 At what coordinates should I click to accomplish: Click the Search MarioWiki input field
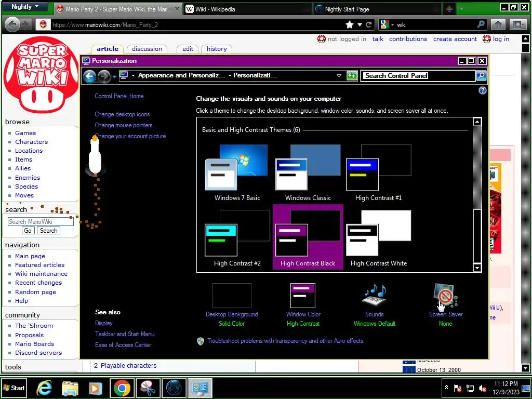(x=41, y=221)
